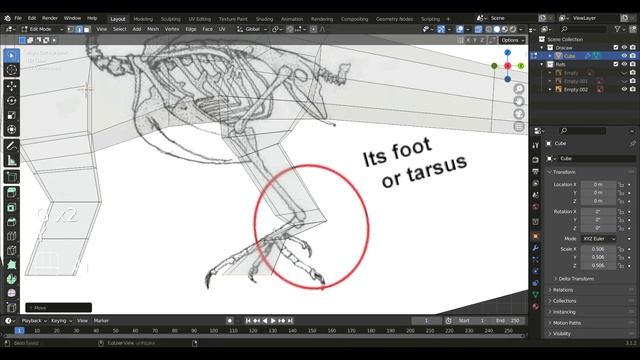Switch to the Sculpting workspace tab

(170, 19)
